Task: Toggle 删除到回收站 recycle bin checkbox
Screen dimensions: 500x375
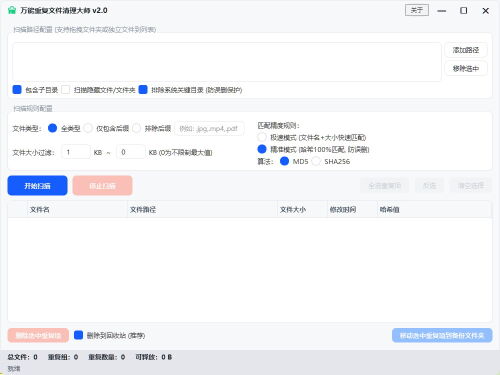Action: [x=78, y=335]
